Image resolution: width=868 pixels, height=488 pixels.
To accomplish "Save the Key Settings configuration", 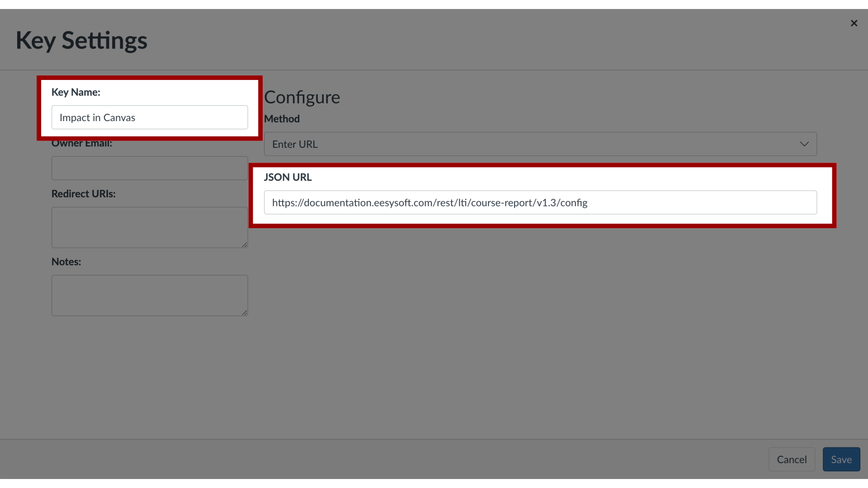I will 841,460.
